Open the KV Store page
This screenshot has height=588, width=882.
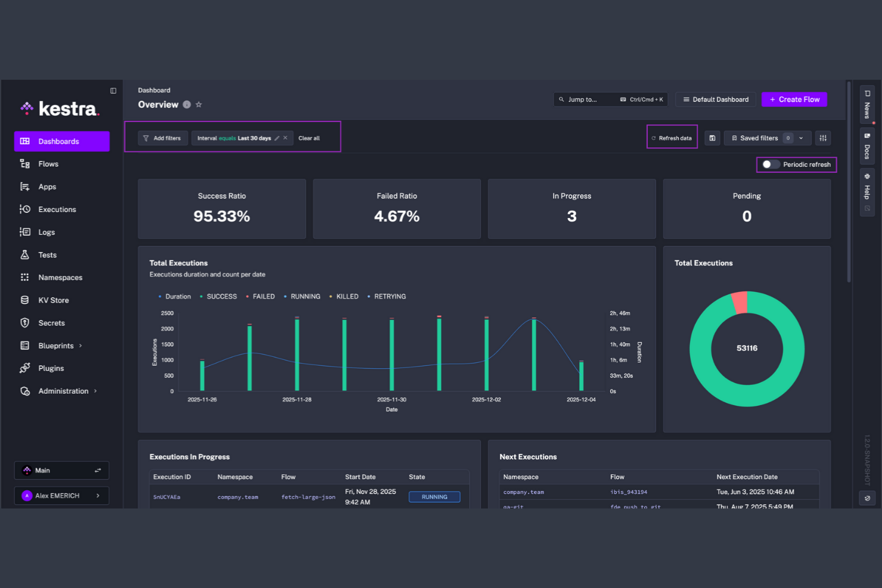(52, 300)
